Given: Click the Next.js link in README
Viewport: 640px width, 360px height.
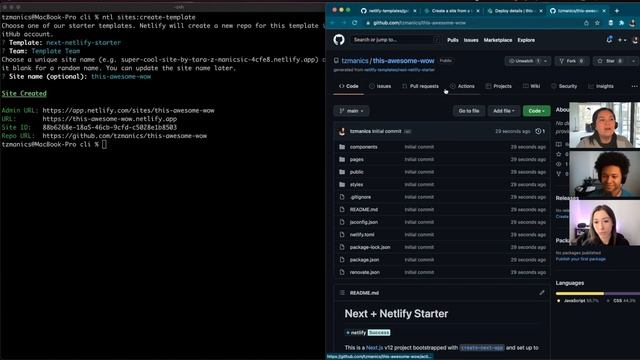Looking at the screenshot, I should pos(374,348).
